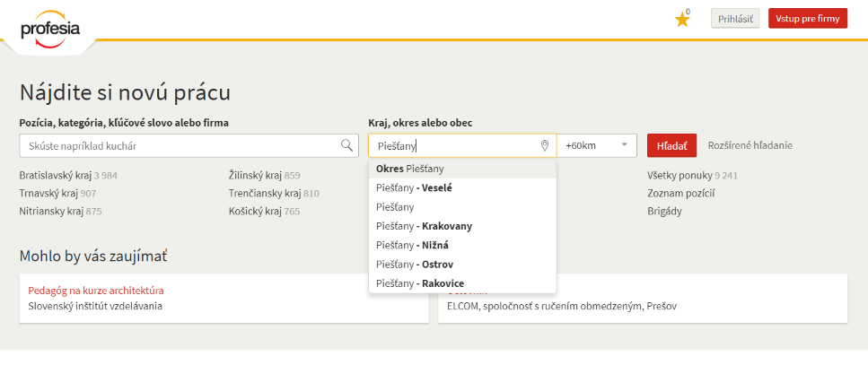Focus the position keyword input field
868x365 pixels.
(x=189, y=145)
